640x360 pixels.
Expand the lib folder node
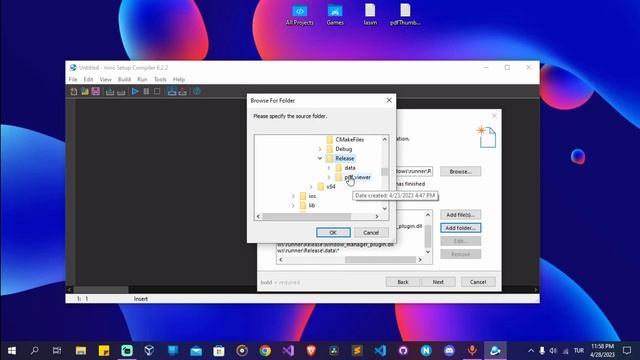(293, 205)
